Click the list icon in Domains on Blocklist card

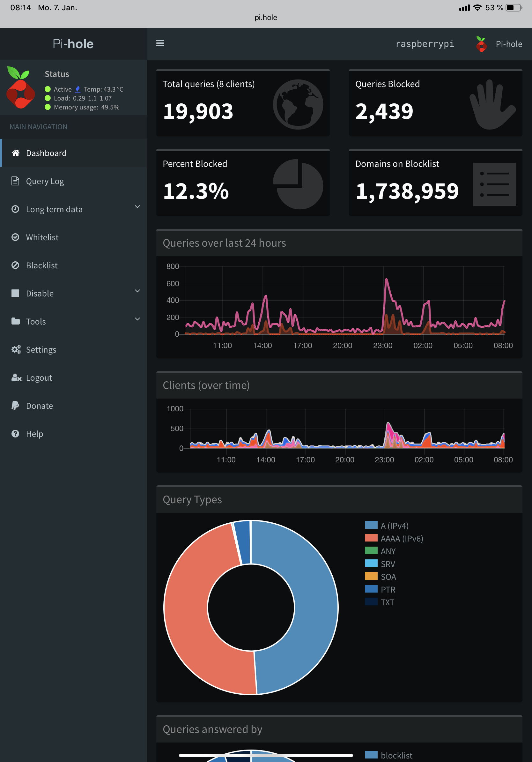pos(494,184)
